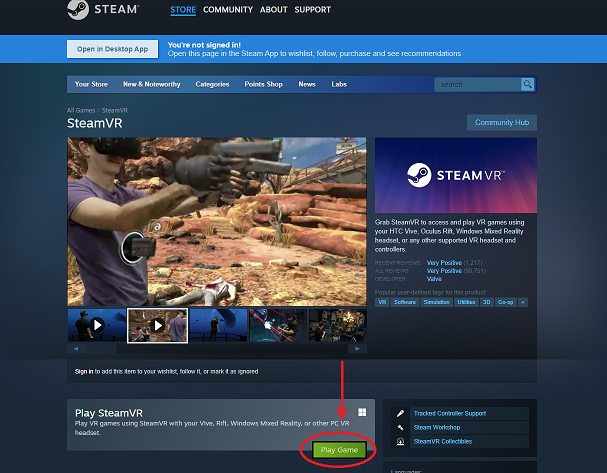
Task: Click the Steam Workshop wrench icon
Action: pos(401,427)
